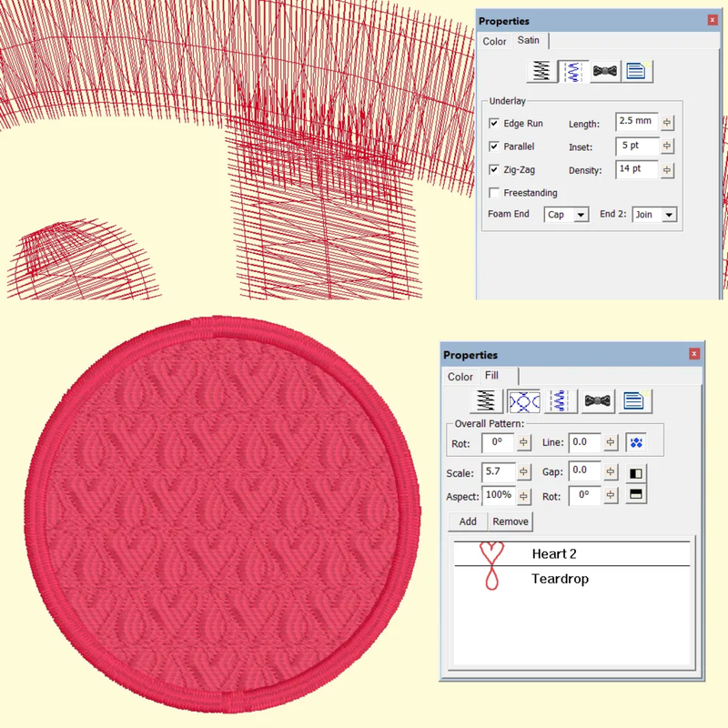Screen dimensions: 728x728
Task: Toggle the Parallel underlay checkbox
Action: [x=494, y=147]
